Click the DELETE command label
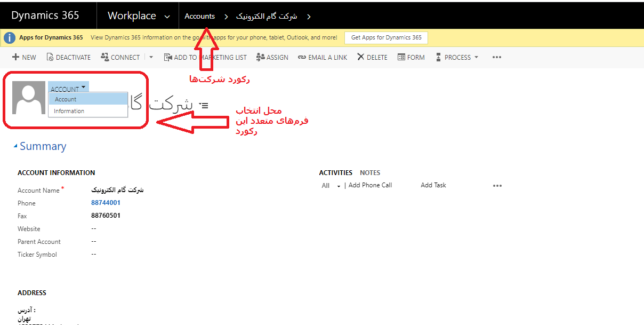This screenshot has width=644, height=325. pyautogui.click(x=377, y=57)
